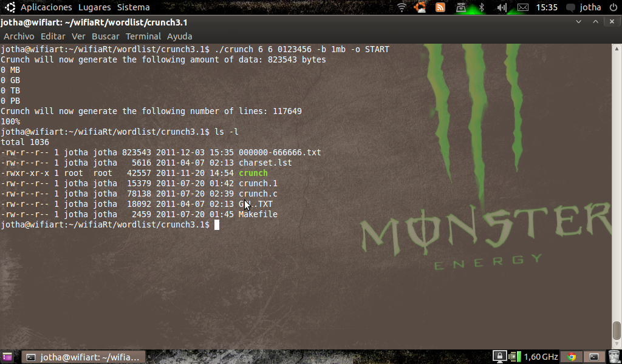Open the Lugares menu
Viewport: 622px width, 364px height.
[94, 7]
